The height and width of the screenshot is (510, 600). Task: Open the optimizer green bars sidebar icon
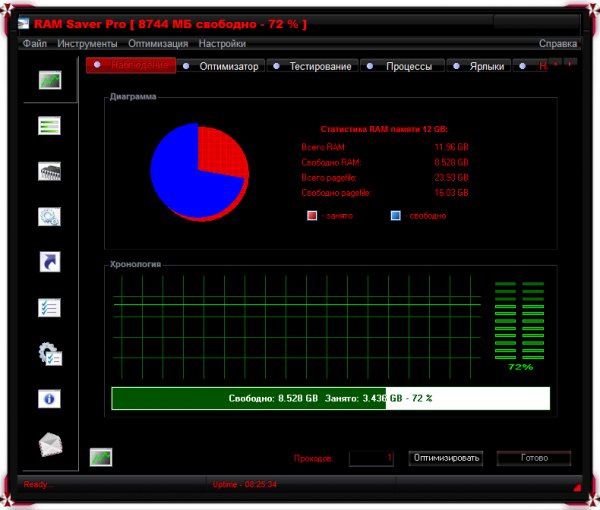[x=49, y=125]
